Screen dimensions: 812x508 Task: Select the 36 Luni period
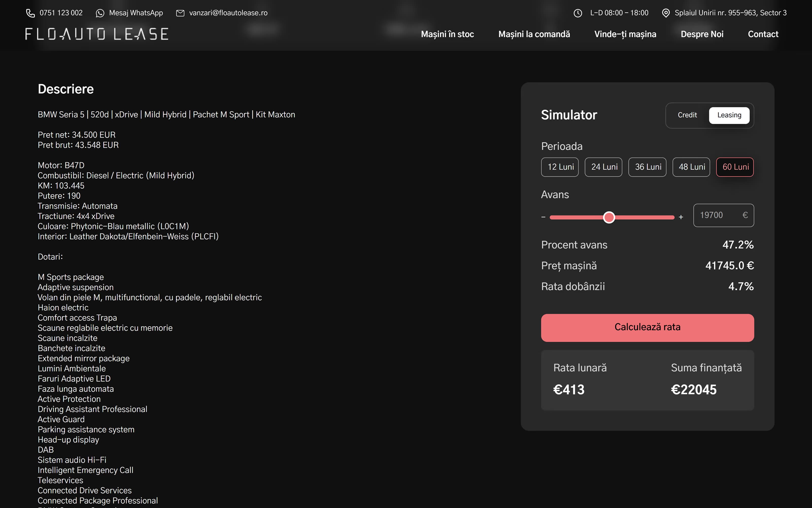click(648, 167)
